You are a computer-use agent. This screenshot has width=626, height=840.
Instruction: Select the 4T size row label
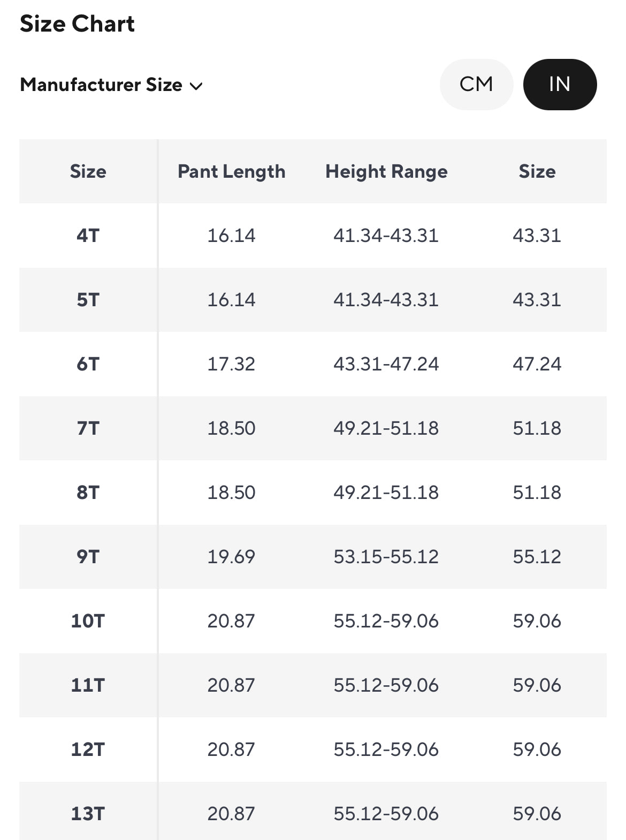coord(88,236)
